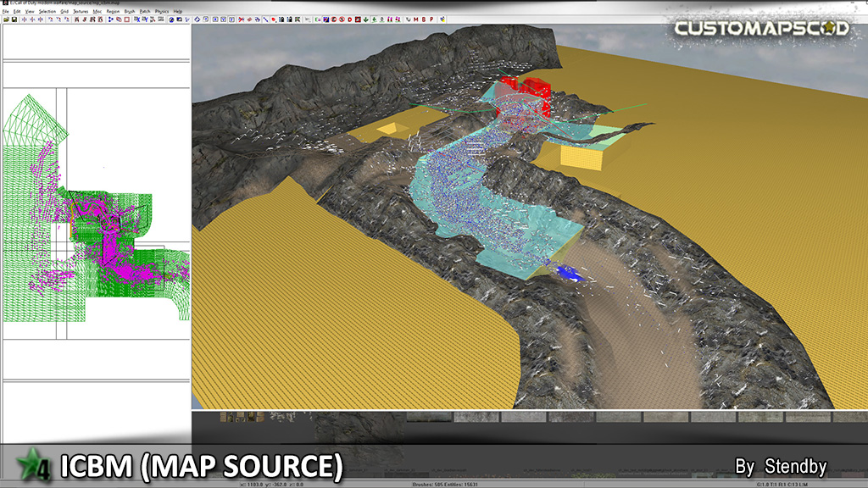Click the first blue axis-flip toolbar icon
This screenshot has width=868, height=488.
coord(25,19)
